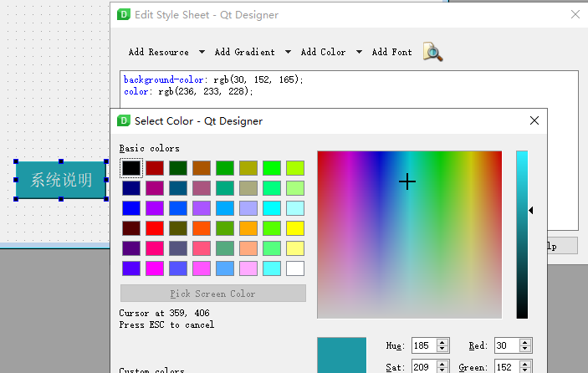This screenshot has width=588, height=373.
Task: Select the purple swatch in third row
Action: pos(155,208)
